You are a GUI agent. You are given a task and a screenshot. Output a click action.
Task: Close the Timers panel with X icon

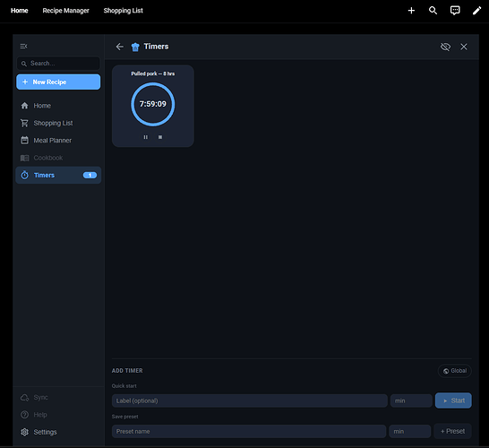464,47
